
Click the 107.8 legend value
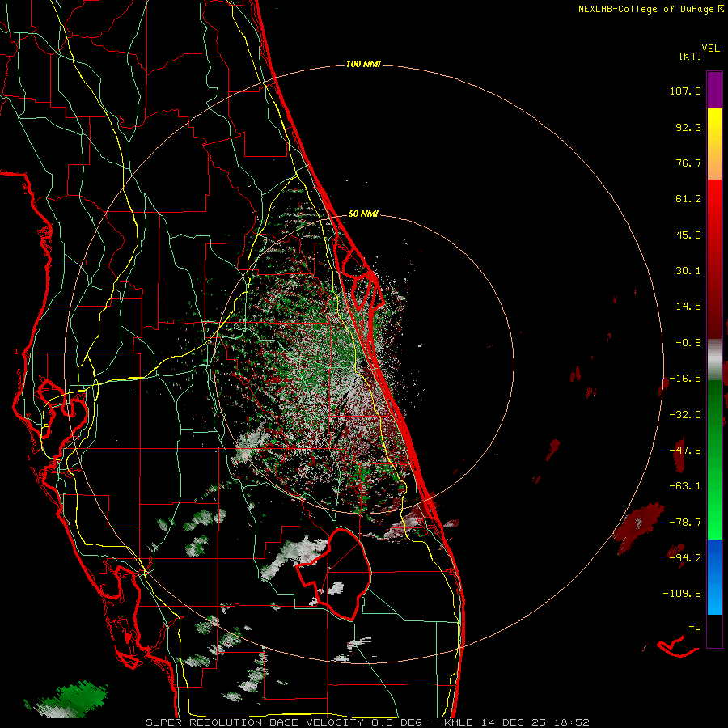[685, 91]
